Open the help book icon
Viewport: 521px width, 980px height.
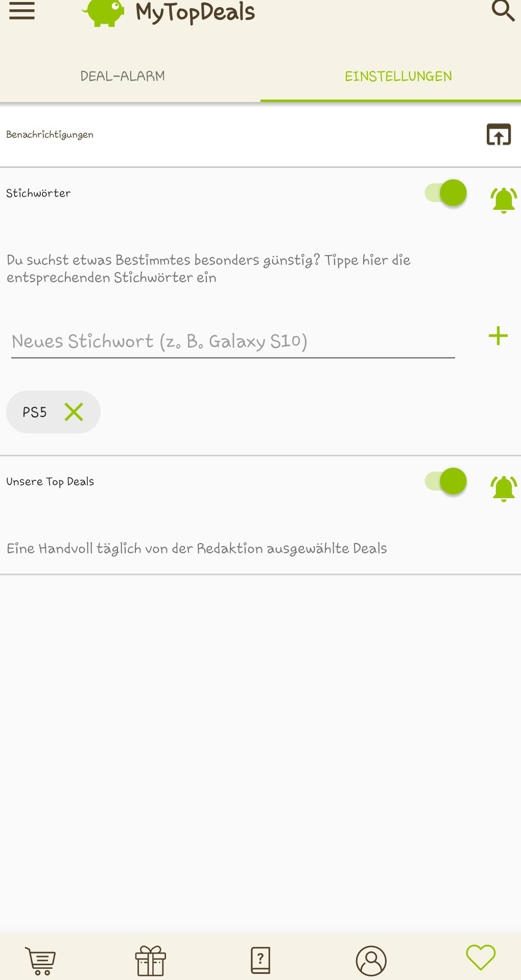point(260,961)
